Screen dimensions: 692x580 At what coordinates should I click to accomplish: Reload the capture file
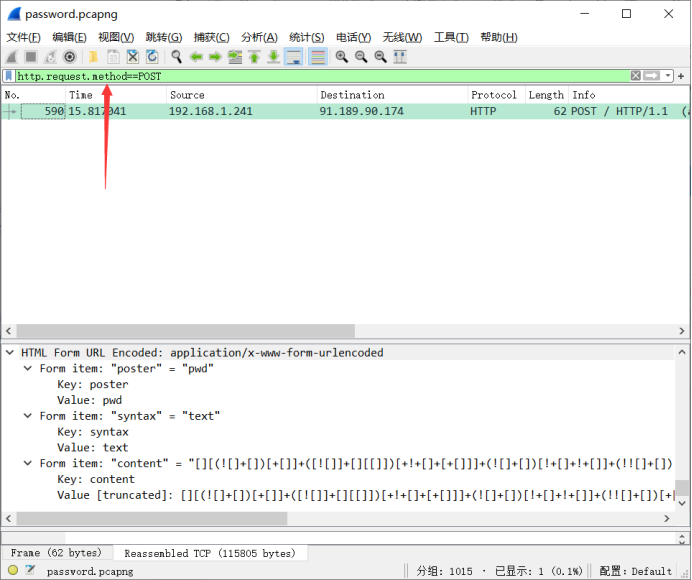(152, 57)
